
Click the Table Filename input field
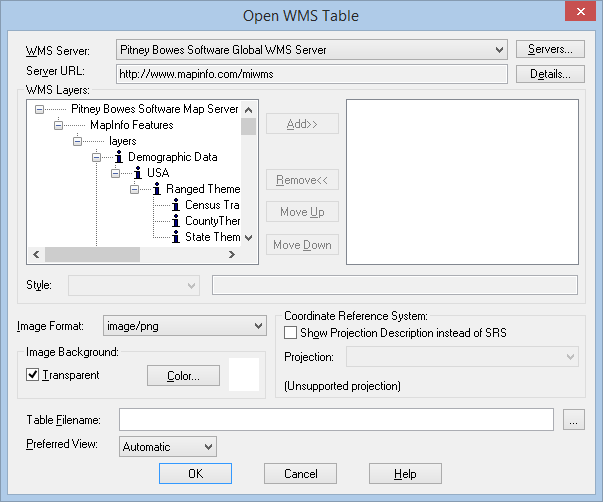click(336, 419)
